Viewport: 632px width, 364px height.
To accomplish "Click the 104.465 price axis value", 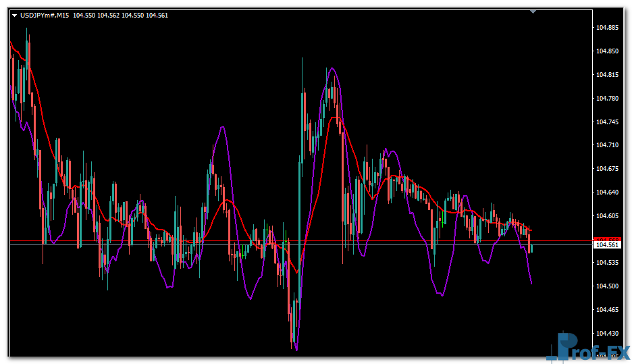I will pyautogui.click(x=607, y=310).
